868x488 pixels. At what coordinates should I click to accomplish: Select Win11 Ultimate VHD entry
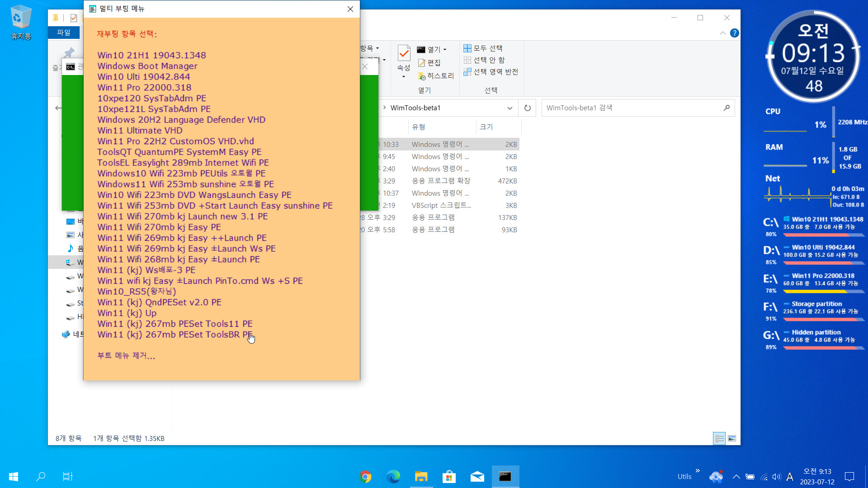(x=140, y=131)
